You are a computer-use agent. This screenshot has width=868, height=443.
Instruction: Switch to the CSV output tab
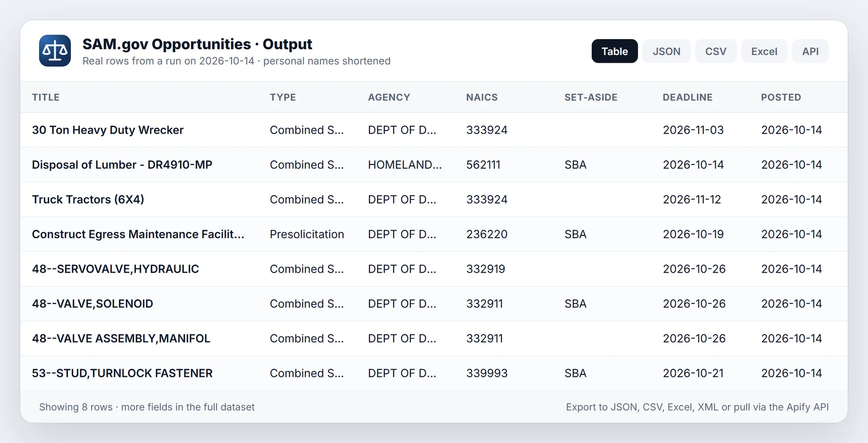tap(716, 51)
